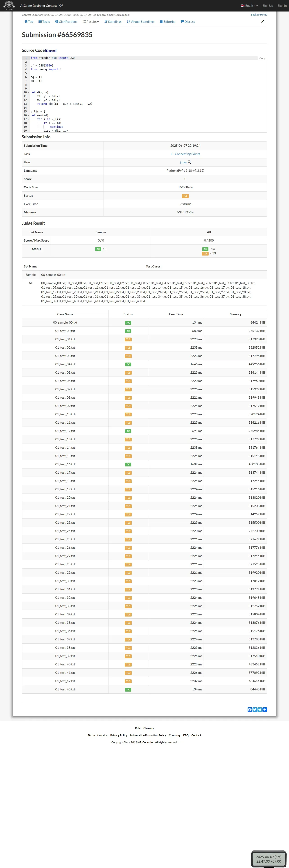Viewport: 289px width, 868px height.
Task: Click the Exec Time column header
Action: point(176,314)
